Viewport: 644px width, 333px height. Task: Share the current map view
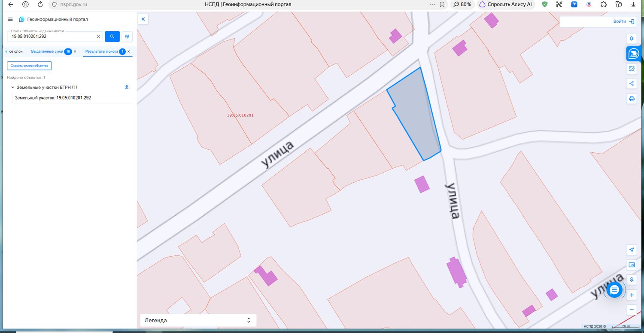coord(632,84)
